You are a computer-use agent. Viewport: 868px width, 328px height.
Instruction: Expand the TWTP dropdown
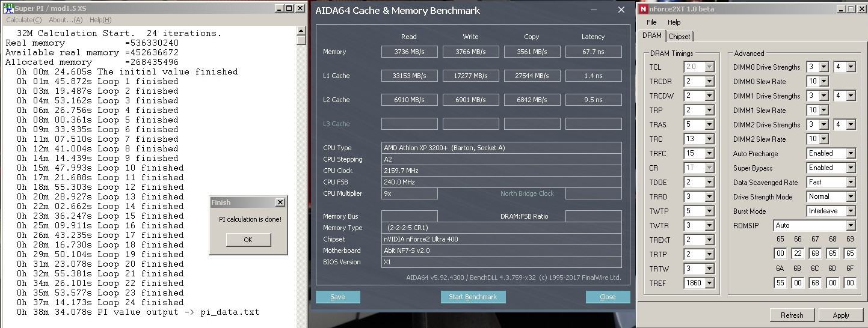tap(709, 211)
